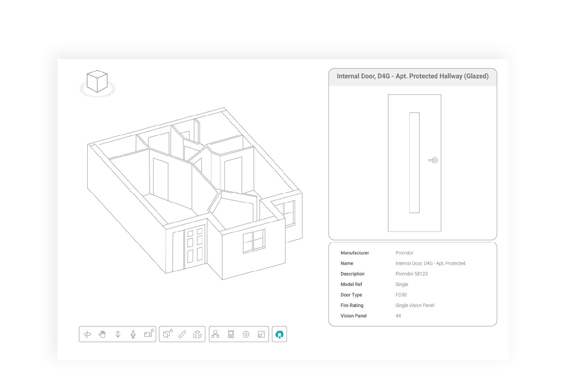Select the Measure ruler tool
This screenshot has height=387, width=588.
[182, 334]
